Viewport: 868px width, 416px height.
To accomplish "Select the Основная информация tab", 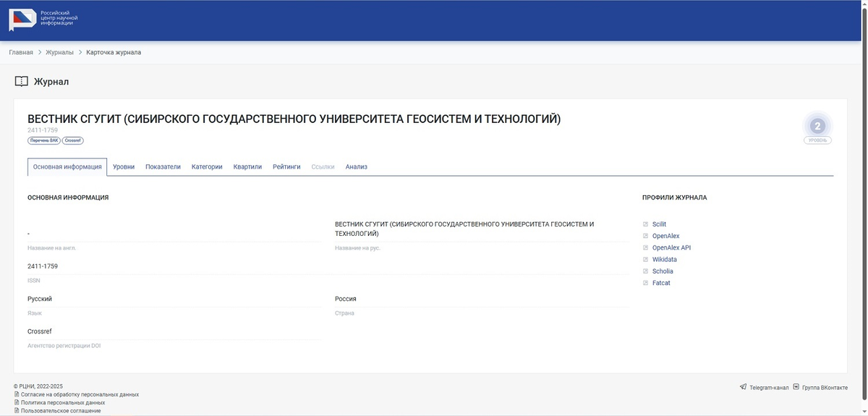I will tap(67, 166).
